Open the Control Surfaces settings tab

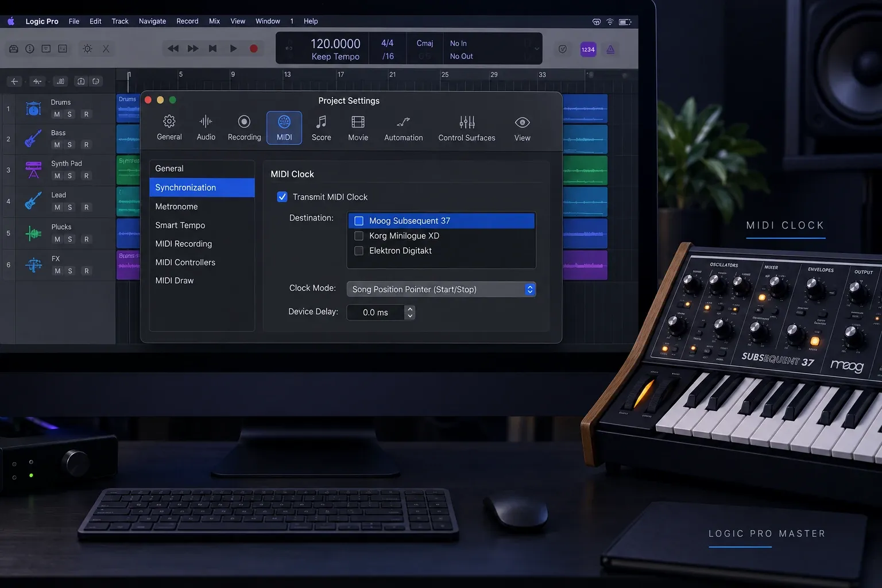point(466,128)
